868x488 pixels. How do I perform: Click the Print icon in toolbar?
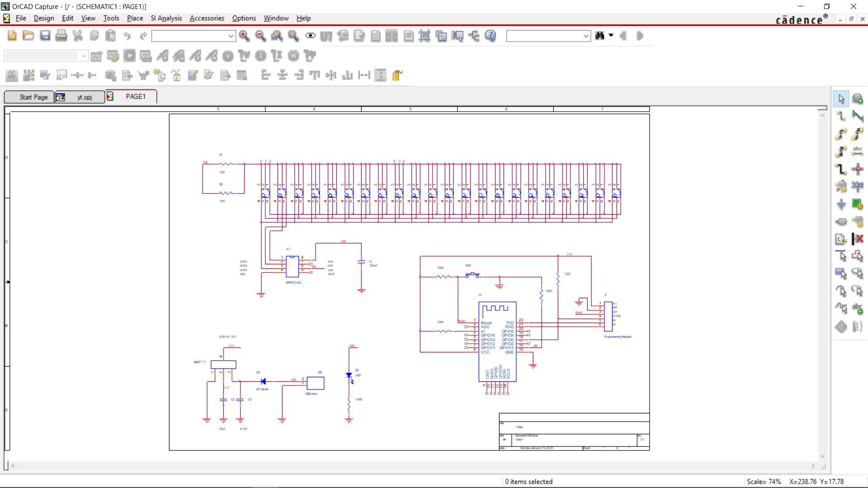[x=61, y=36]
